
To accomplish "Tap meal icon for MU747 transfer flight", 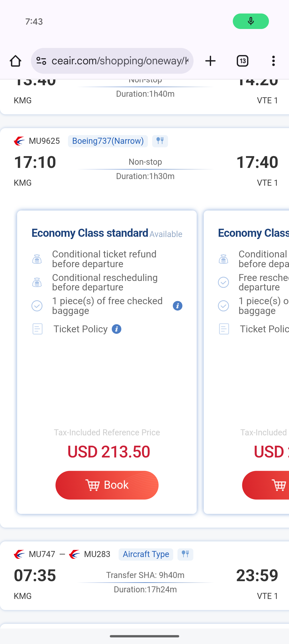I will [x=185, y=554].
